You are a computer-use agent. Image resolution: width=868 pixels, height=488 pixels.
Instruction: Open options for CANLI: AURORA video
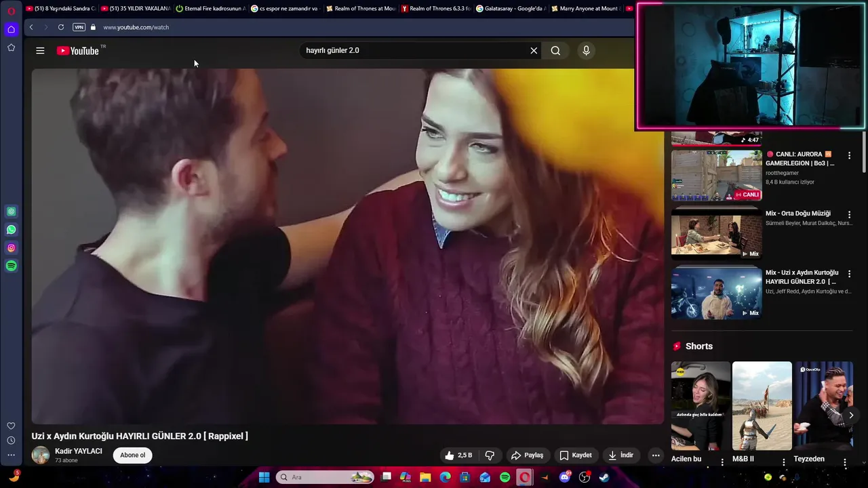point(849,156)
